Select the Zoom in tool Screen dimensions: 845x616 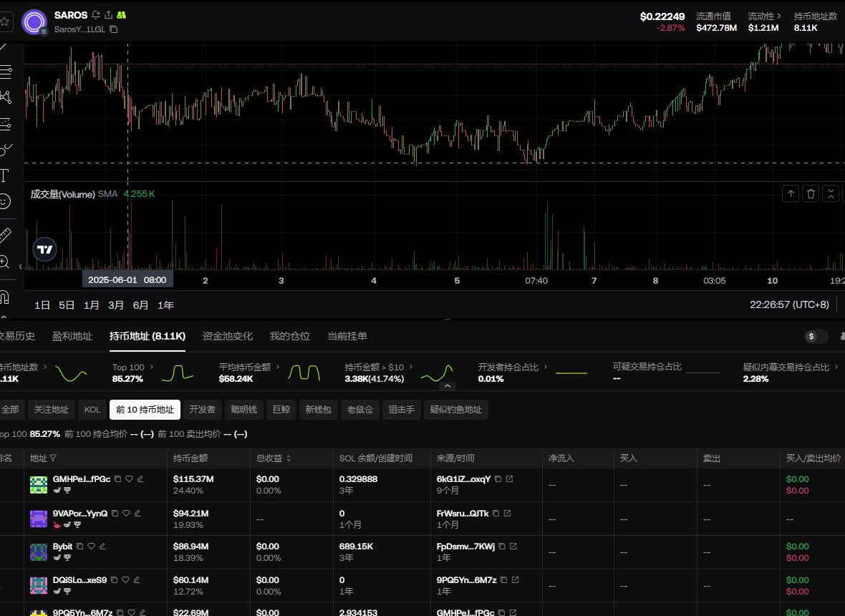click(4, 262)
